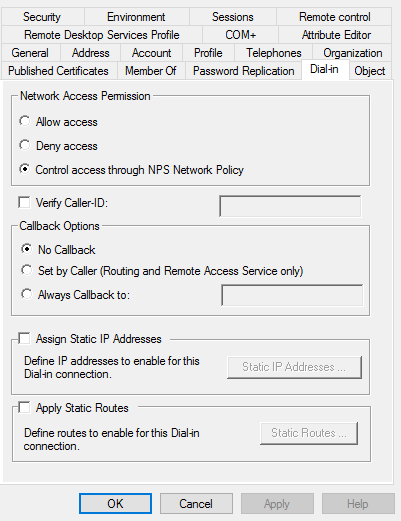Switch to the Security tab

click(42, 17)
